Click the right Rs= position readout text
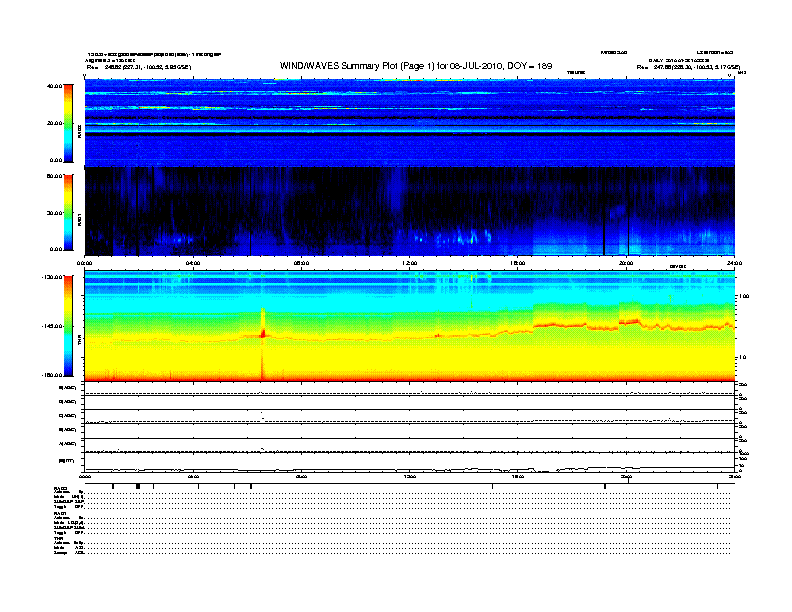The image size is (792, 612). [x=688, y=67]
